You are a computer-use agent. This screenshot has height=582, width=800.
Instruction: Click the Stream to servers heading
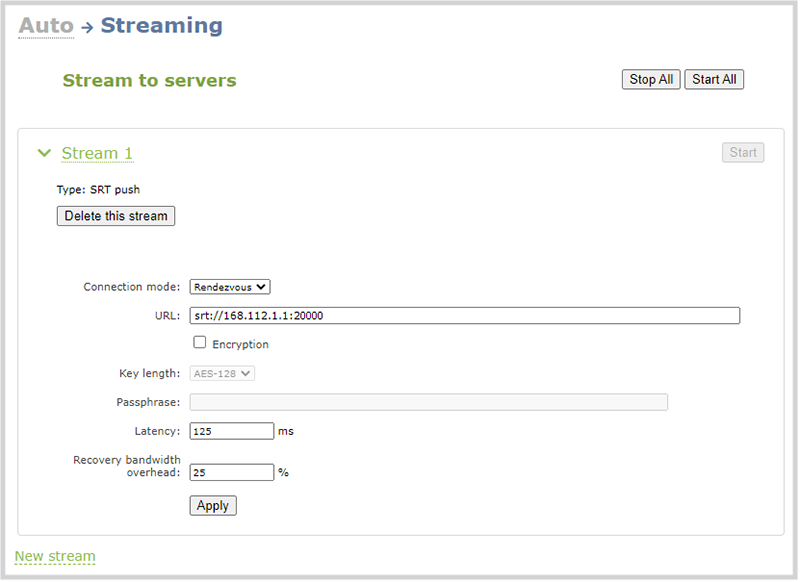149,81
